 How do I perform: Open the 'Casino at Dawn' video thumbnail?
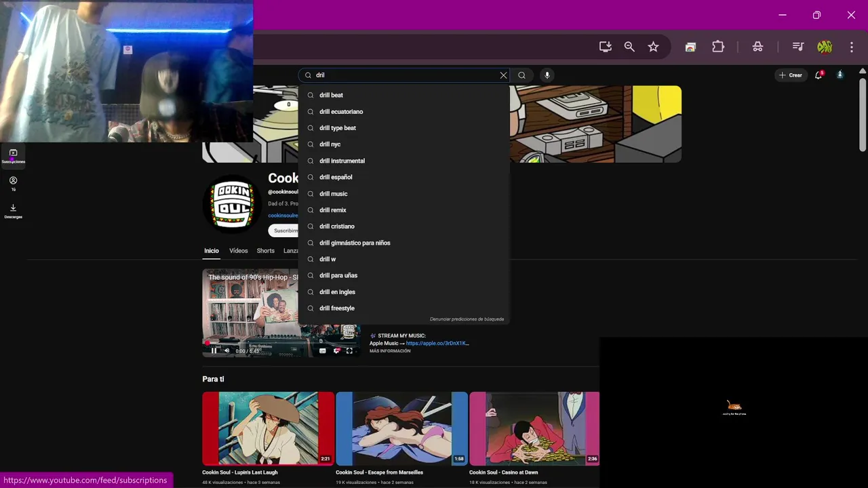[534, 428]
